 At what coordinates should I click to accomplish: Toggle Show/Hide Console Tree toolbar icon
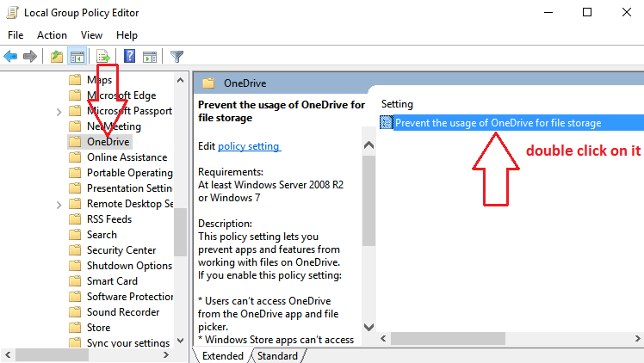tap(77, 56)
